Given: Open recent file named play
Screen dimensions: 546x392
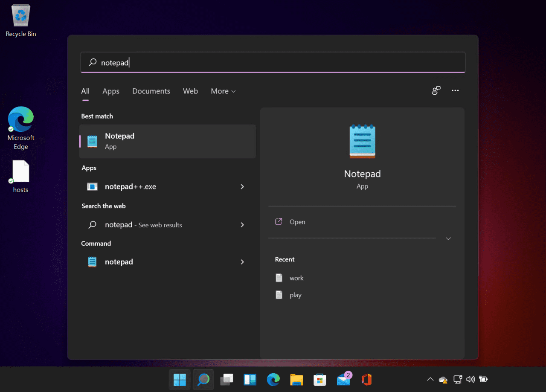Looking at the screenshot, I should point(296,295).
